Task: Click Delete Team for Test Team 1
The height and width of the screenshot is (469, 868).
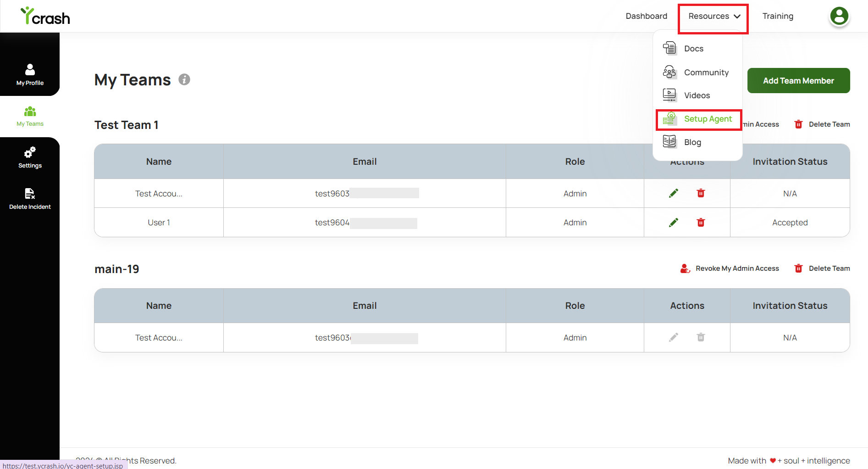Action: click(829, 124)
